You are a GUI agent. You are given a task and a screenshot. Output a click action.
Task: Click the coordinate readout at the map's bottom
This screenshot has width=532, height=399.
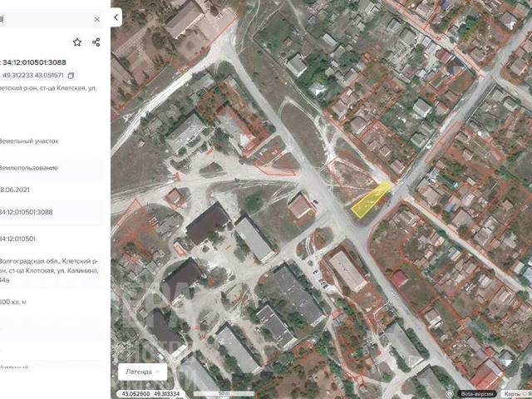150,393
